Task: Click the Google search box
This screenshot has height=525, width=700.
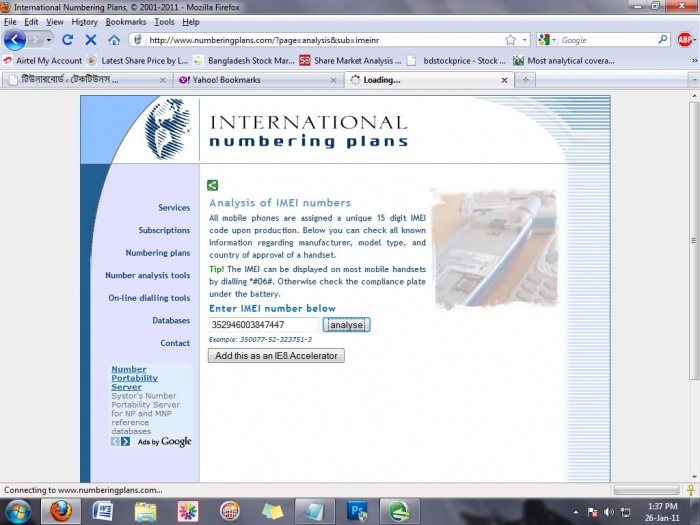Action: pos(607,40)
